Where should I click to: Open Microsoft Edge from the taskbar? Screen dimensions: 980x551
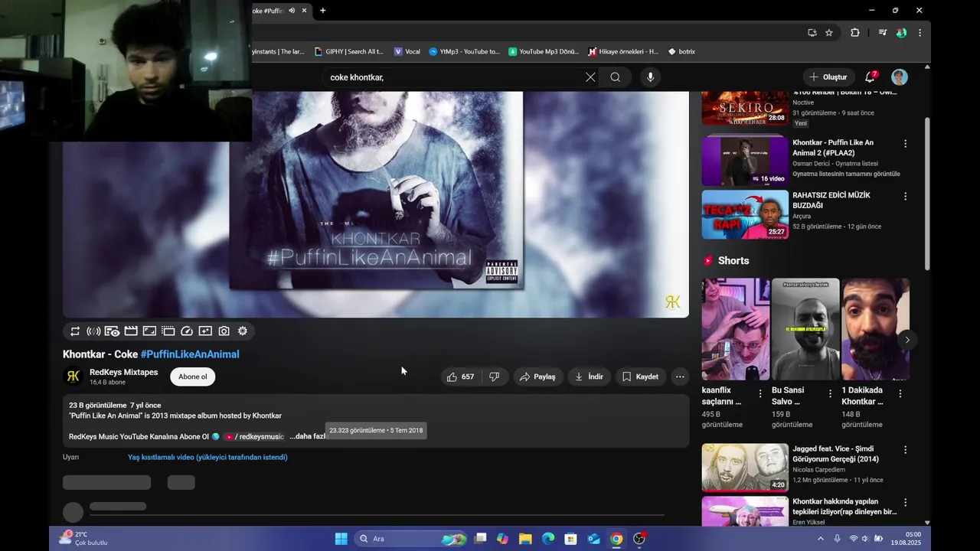(x=548, y=539)
